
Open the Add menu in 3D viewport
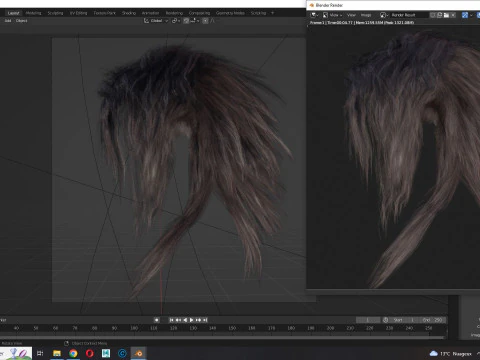click(x=8, y=21)
